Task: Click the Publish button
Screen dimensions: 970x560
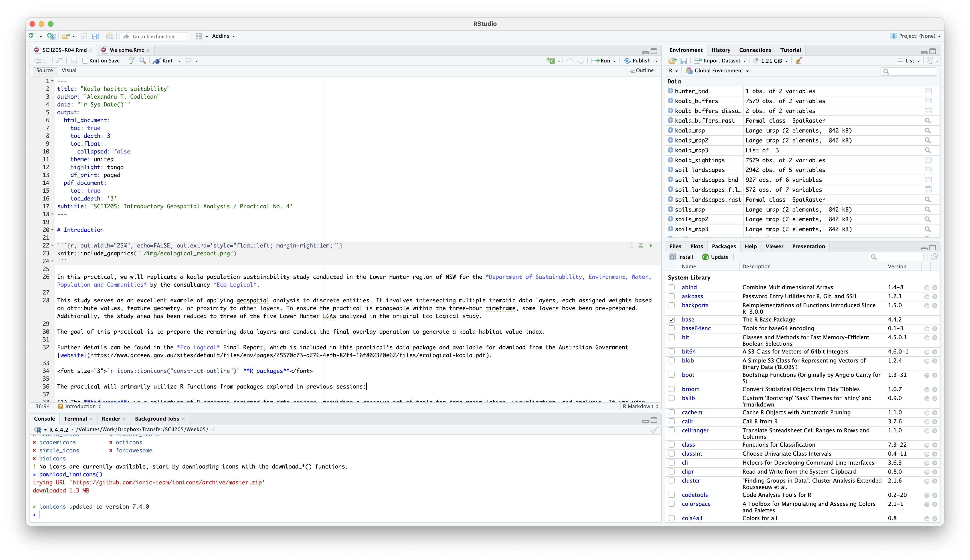Action: tap(637, 61)
